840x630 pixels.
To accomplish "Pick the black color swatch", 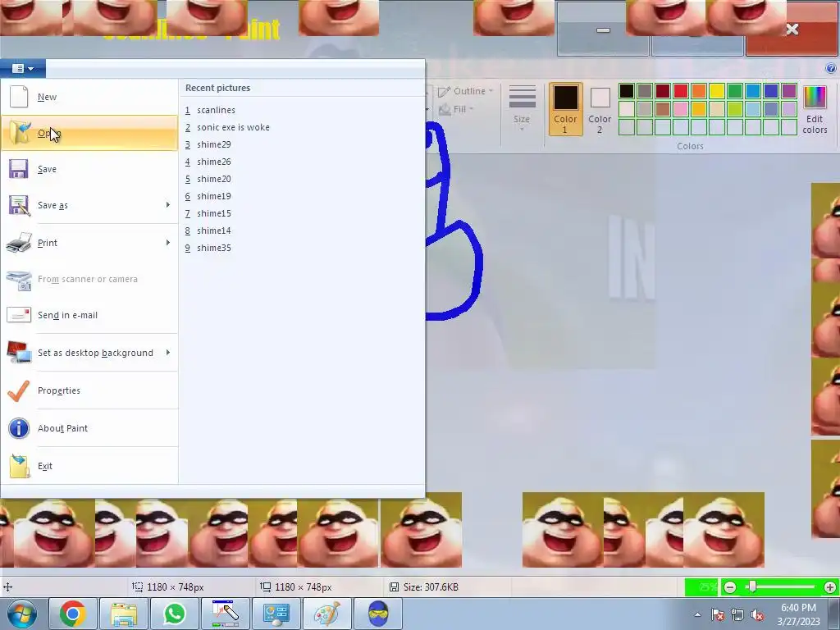I will point(626,91).
